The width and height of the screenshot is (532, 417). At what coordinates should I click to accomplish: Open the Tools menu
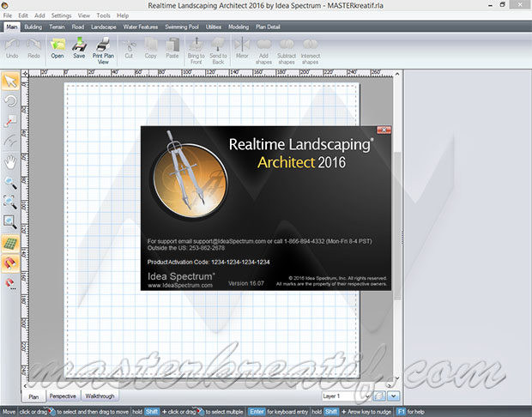point(103,15)
